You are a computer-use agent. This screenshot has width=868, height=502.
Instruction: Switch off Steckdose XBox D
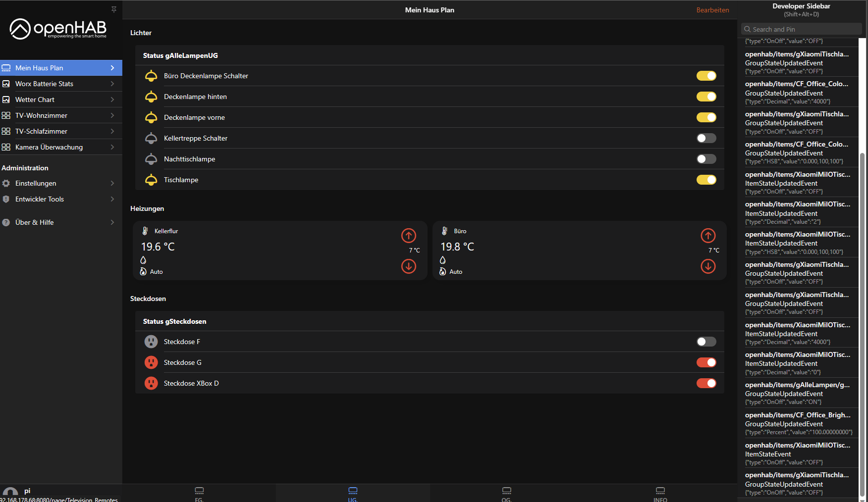coord(706,383)
